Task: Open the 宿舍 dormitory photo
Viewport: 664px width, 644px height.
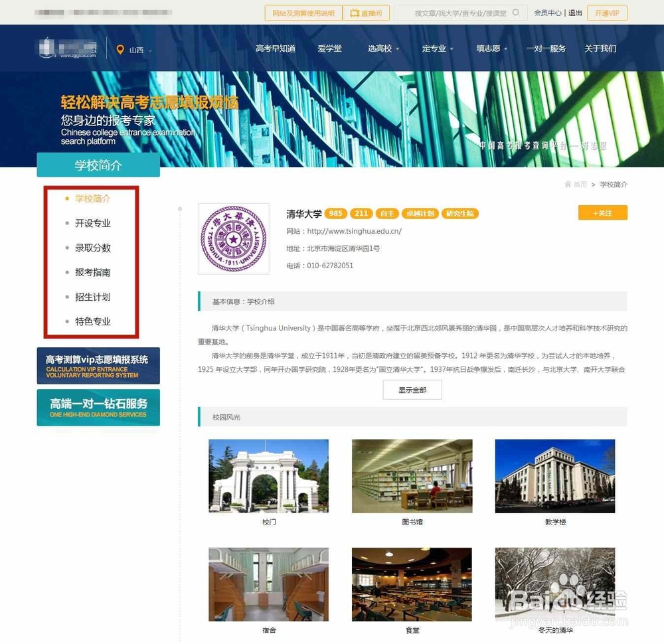Action: point(268,584)
